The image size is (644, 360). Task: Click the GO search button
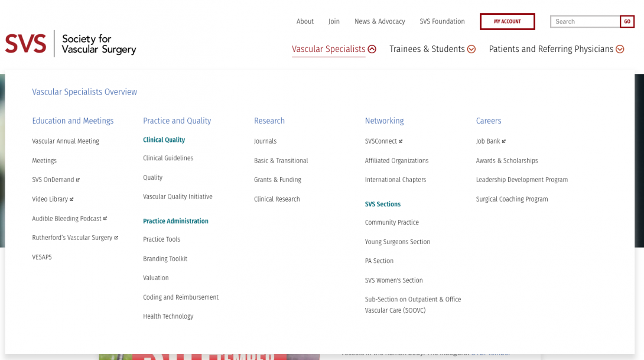pos(627,21)
